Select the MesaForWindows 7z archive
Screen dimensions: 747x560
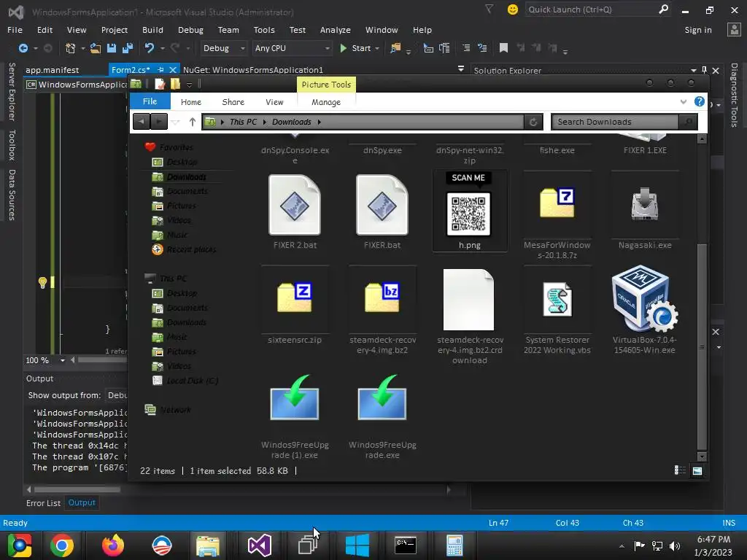pos(557,215)
